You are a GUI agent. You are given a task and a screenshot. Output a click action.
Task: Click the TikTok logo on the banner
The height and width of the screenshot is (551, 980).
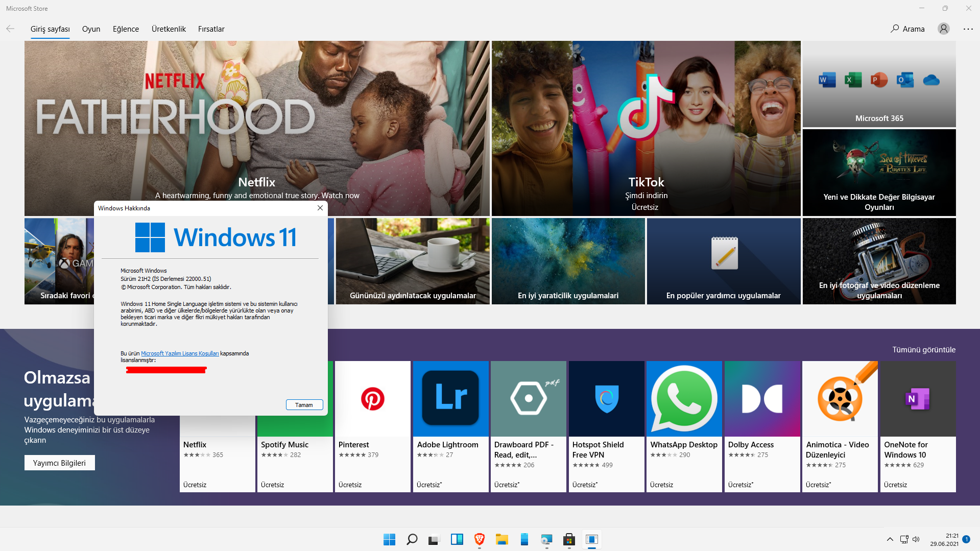(x=646, y=107)
